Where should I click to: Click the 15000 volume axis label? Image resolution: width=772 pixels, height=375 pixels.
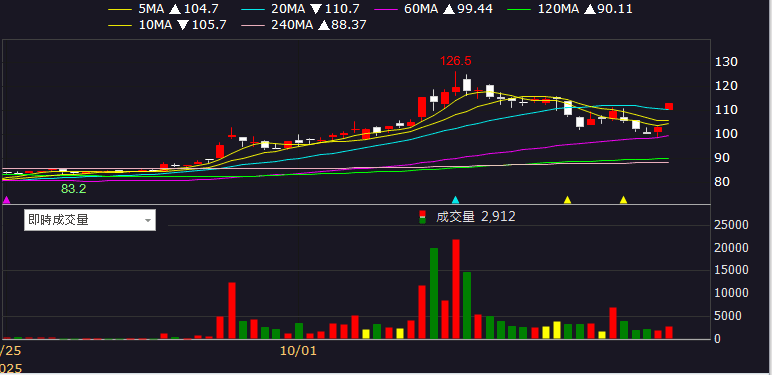tap(731, 270)
